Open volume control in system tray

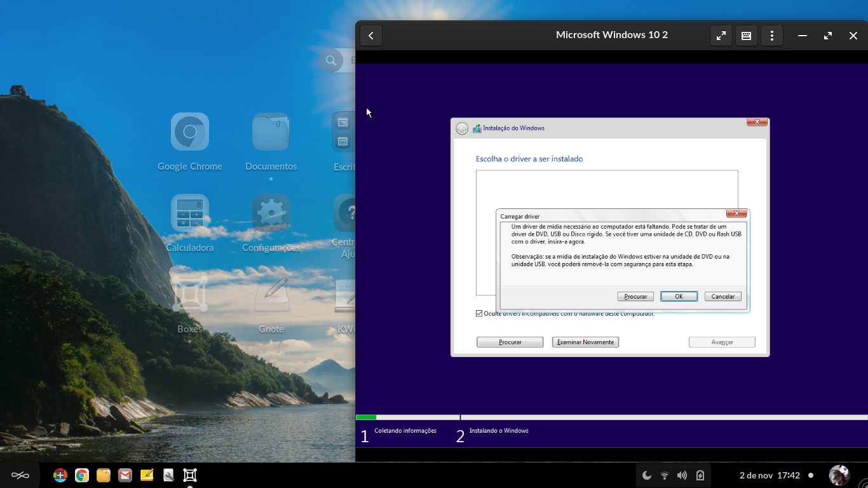682,475
